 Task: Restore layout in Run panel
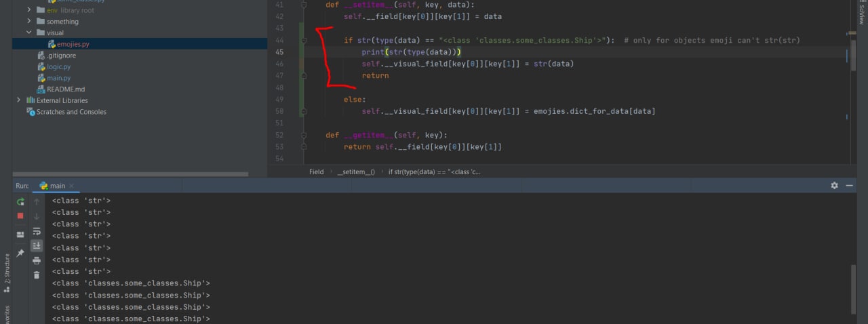click(20, 235)
